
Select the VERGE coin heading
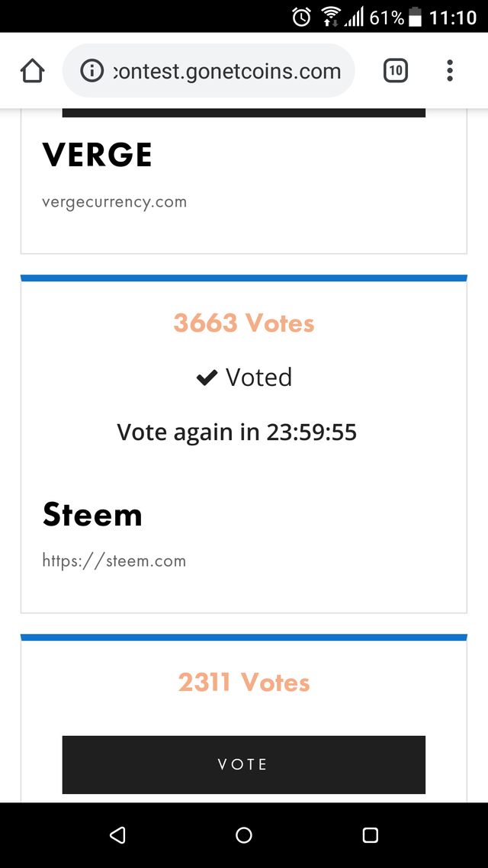[x=98, y=155]
